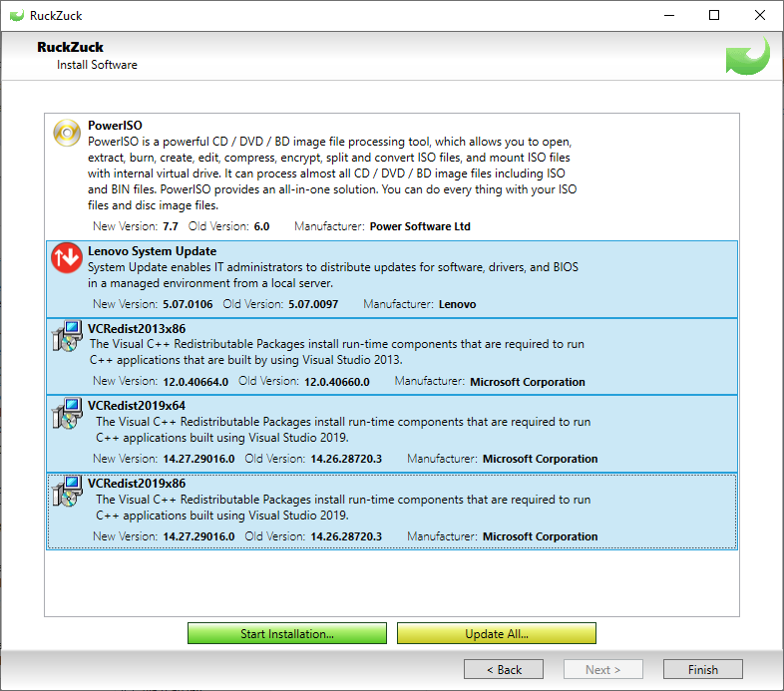Click the VCRedist2013x86 installer icon
This screenshot has width=784, height=691.
(67, 336)
